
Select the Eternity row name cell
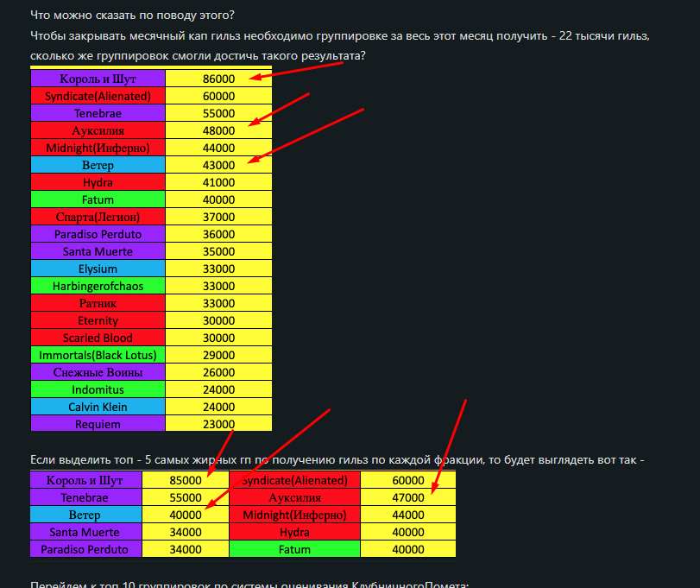click(x=98, y=320)
